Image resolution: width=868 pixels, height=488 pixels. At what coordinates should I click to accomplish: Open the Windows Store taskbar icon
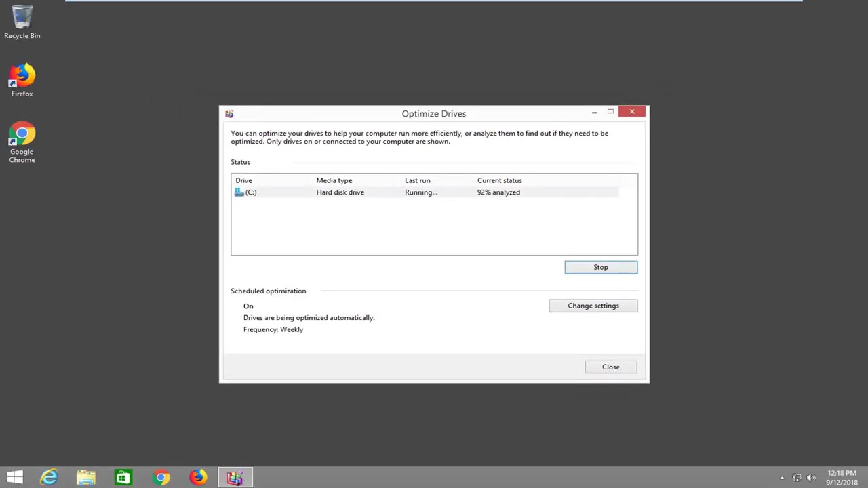[123, 478]
